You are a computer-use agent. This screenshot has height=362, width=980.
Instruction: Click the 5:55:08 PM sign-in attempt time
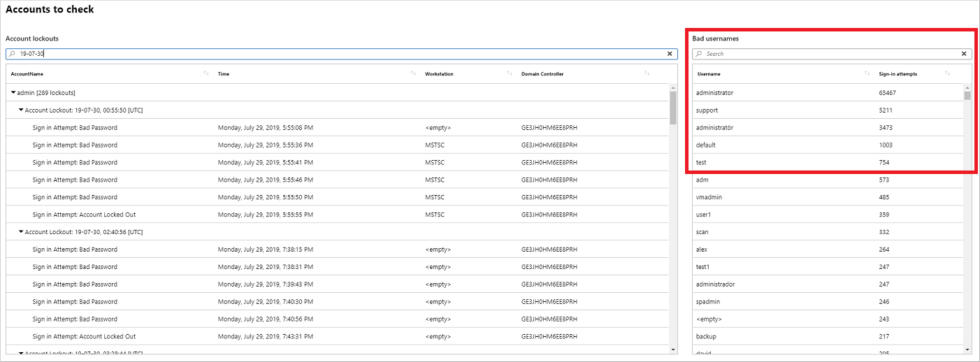click(266, 127)
